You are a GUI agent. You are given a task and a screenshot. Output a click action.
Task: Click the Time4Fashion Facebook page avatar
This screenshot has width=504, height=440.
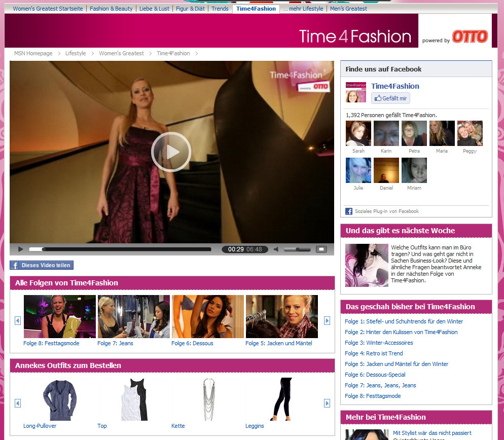point(356,92)
